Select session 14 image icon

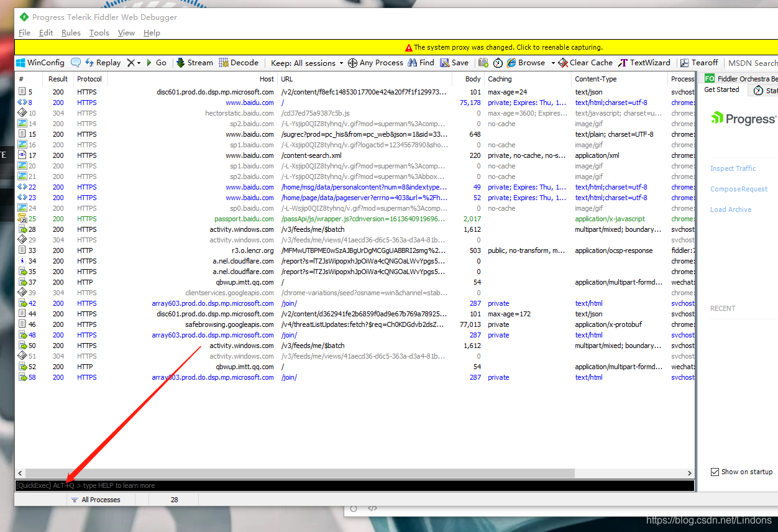pyautogui.click(x=22, y=124)
